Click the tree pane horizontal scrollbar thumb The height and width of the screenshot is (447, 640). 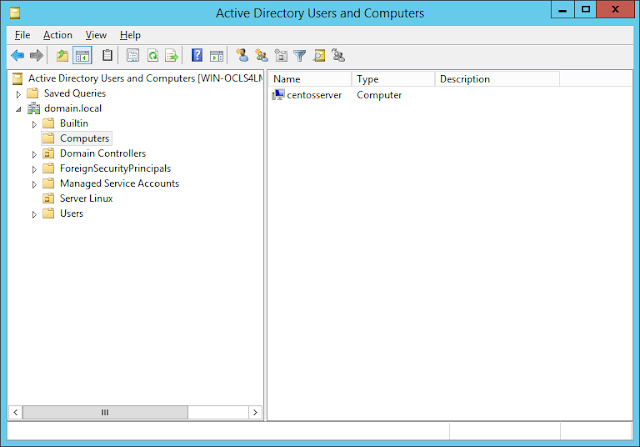(105, 412)
